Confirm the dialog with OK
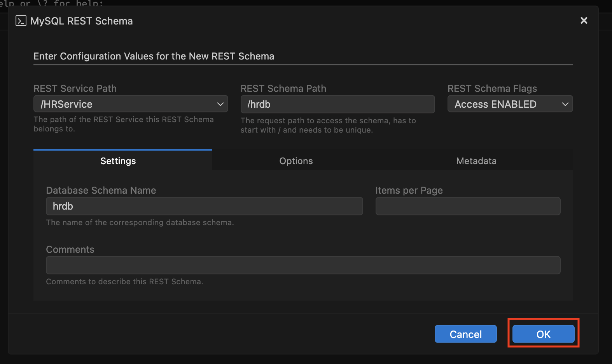Image resolution: width=612 pixels, height=364 pixels. 543,334
